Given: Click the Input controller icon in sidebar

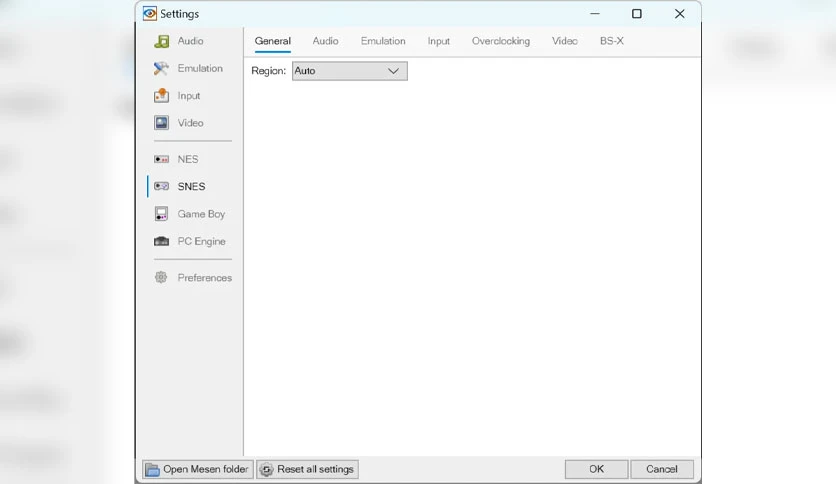Looking at the screenshot, I should tap(162, 95).
